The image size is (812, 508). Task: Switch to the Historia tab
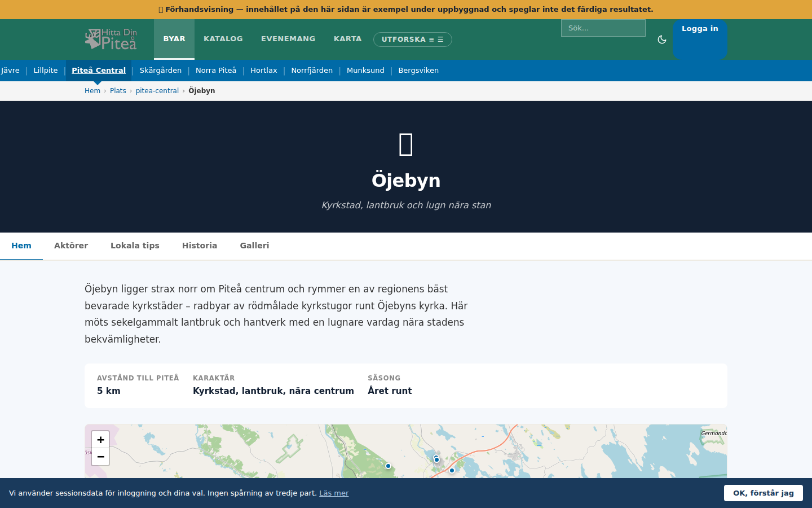[200, 246]
